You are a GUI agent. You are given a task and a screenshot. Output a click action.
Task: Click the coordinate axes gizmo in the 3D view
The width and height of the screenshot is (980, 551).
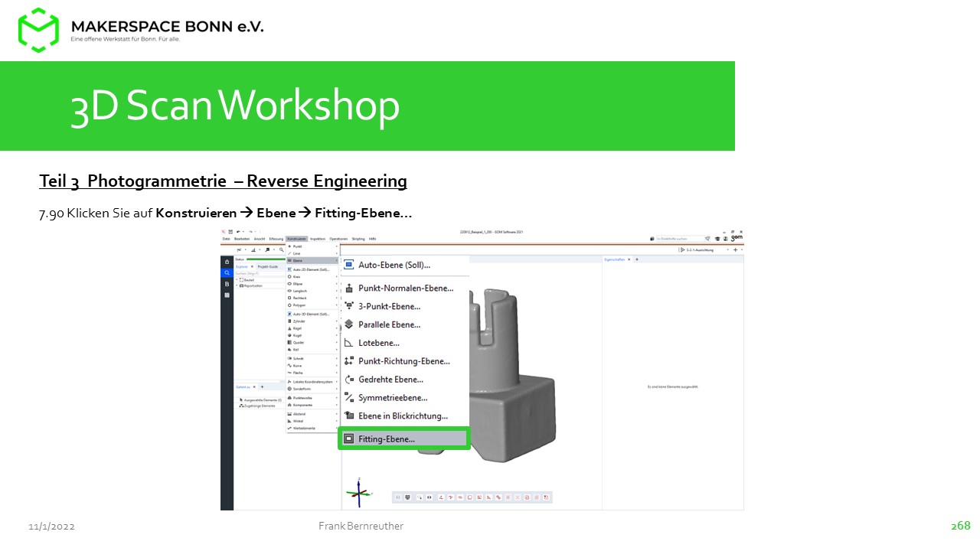click(358, 494)
